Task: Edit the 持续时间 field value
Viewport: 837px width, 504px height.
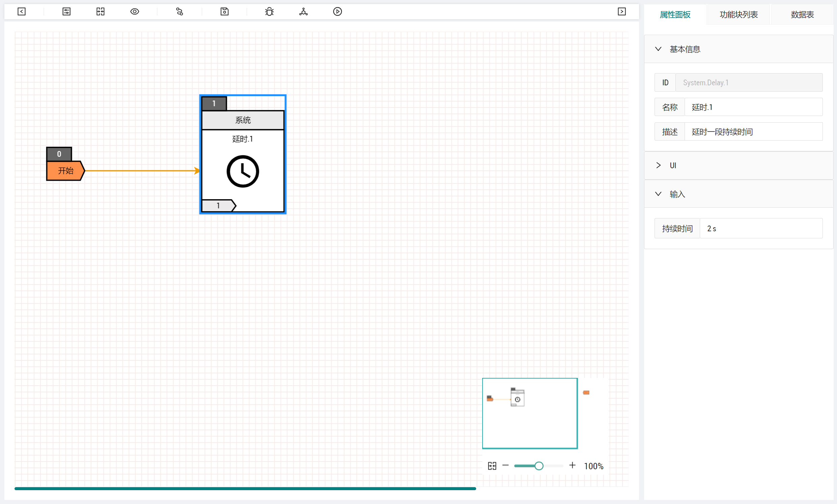Action: [761, 228]
